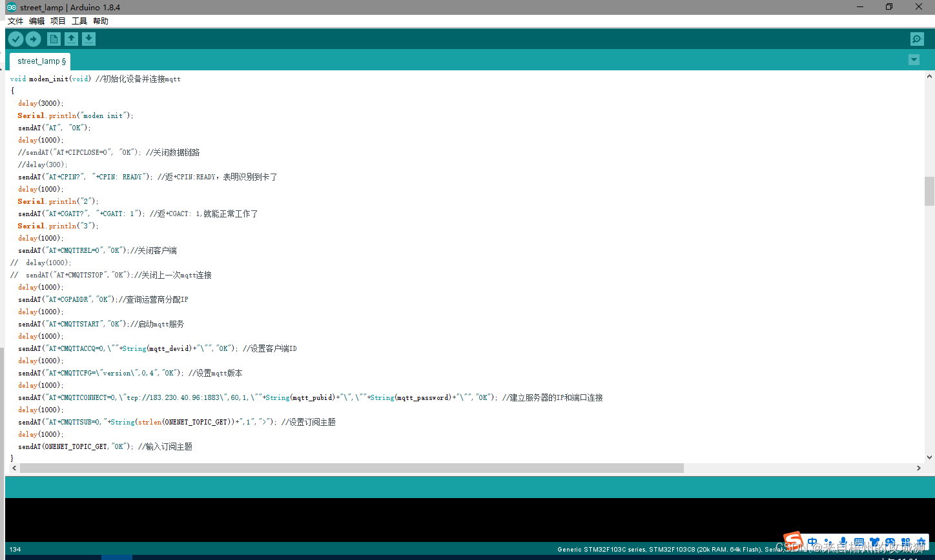The width and height of the screenshot is (935, 560).
Task: Click the commented //delay(300); line
Action: click(x=43, y=165)
